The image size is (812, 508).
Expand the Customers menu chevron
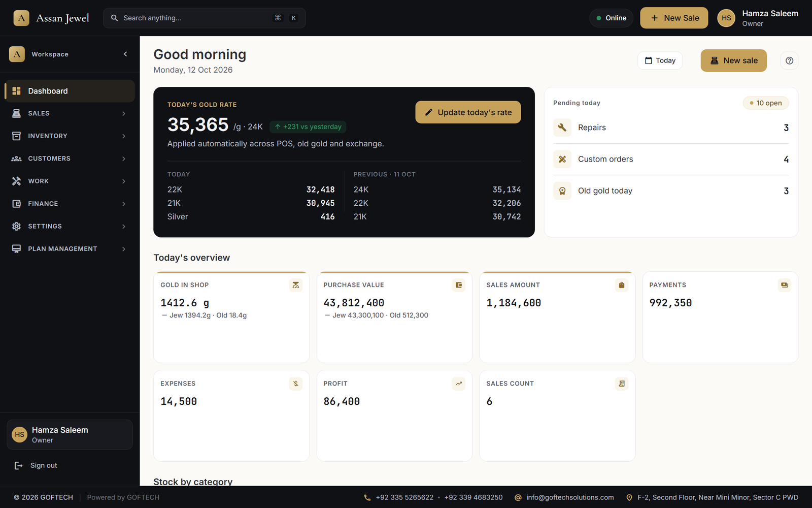pyautogui.click(x=124, y=158)
